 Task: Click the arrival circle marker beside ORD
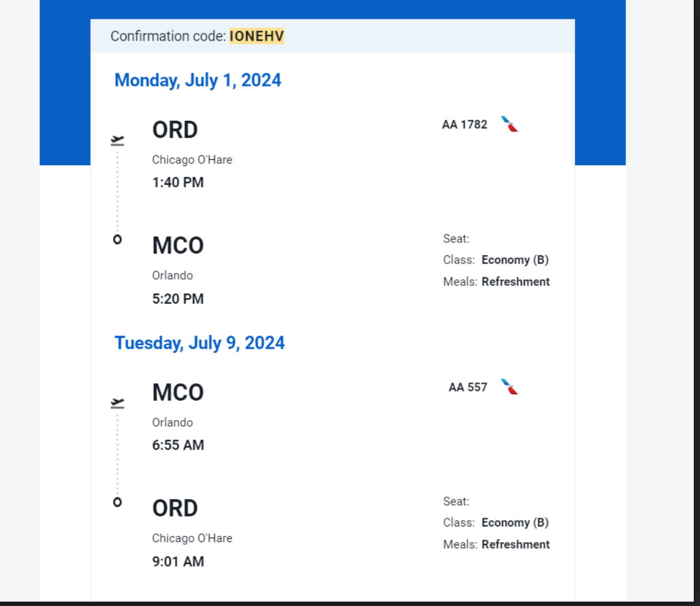pyautogui.click(x=118, y=502)
